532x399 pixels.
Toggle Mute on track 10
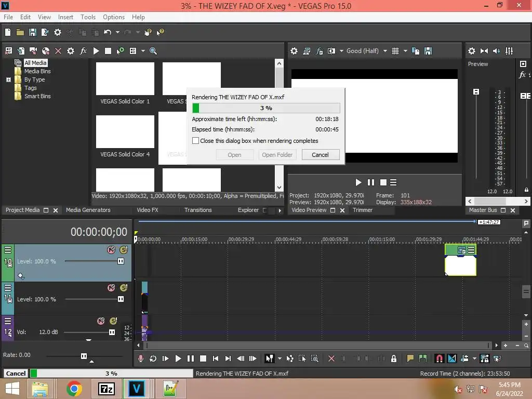tap(111, 250)
